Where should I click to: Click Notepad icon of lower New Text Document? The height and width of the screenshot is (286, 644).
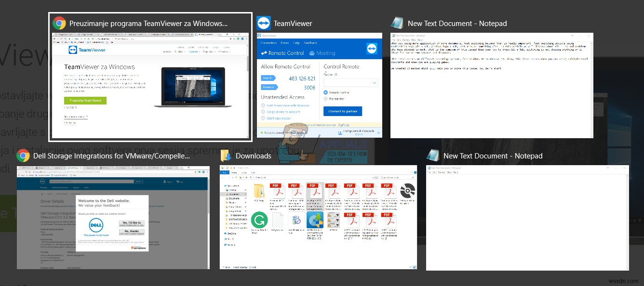coord(433,156)
